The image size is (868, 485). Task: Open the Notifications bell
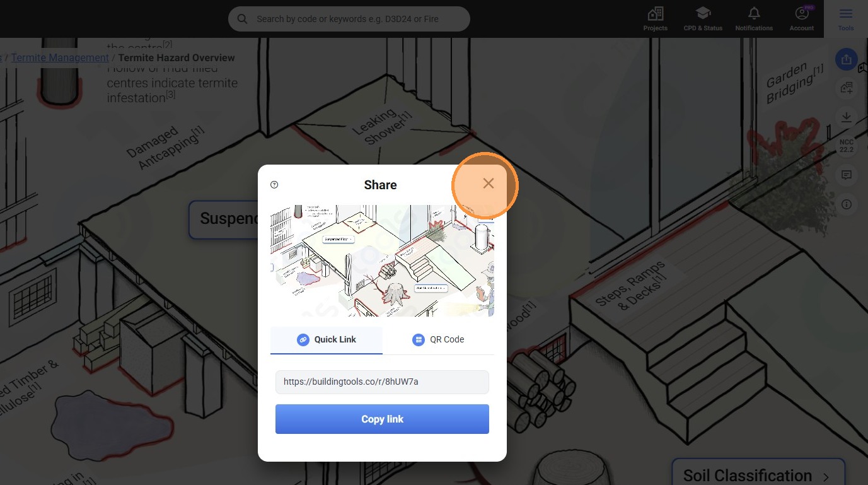click(754, 19)
